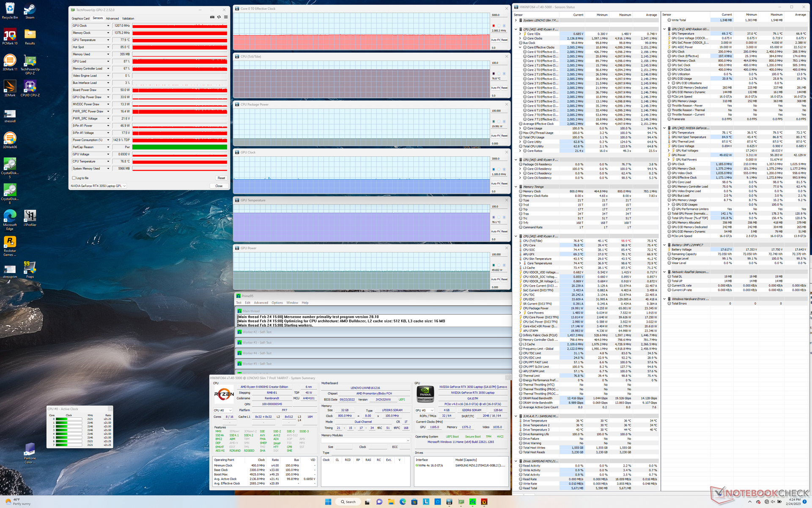Open Prime95 Options menu

(277, 303)
